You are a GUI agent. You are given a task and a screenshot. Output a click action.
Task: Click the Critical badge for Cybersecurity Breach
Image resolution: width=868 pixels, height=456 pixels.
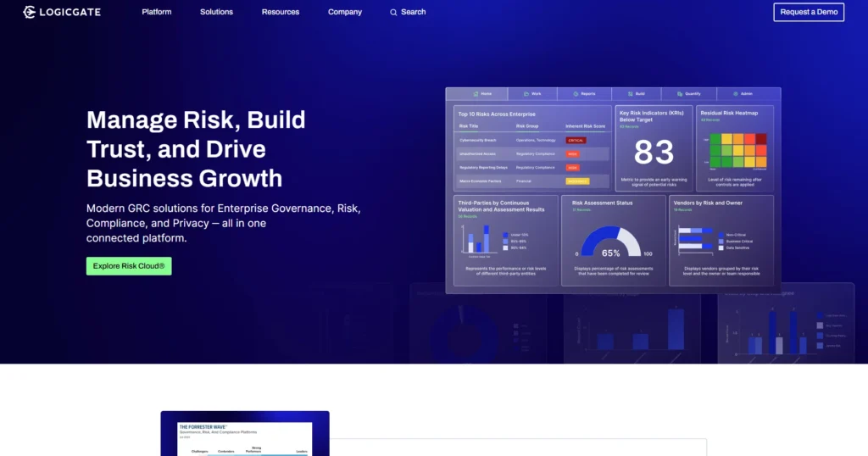[x=576, y=140]
